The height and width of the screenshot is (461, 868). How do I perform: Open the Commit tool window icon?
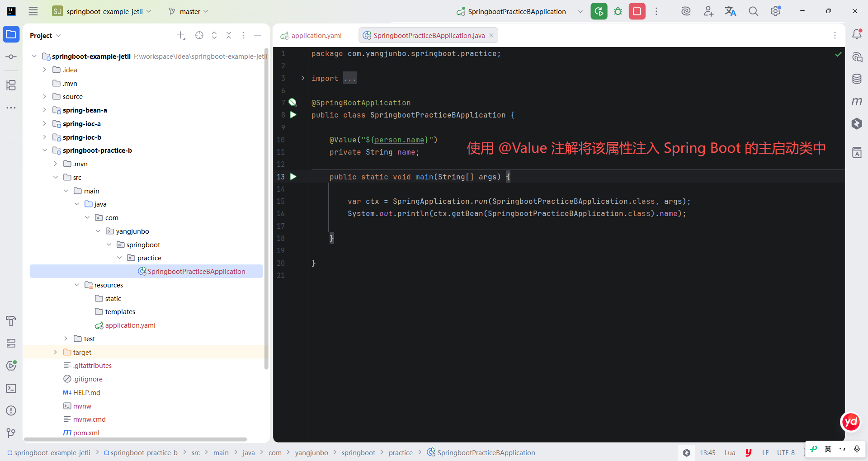(11, 56)
